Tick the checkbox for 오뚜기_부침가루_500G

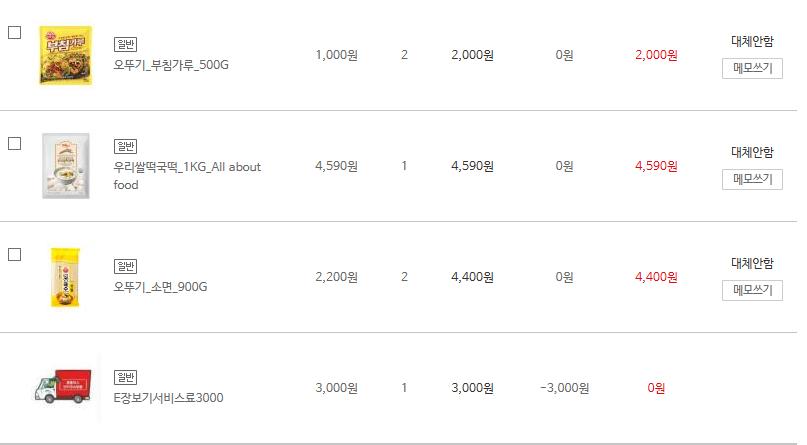click(x=15, y=32)
